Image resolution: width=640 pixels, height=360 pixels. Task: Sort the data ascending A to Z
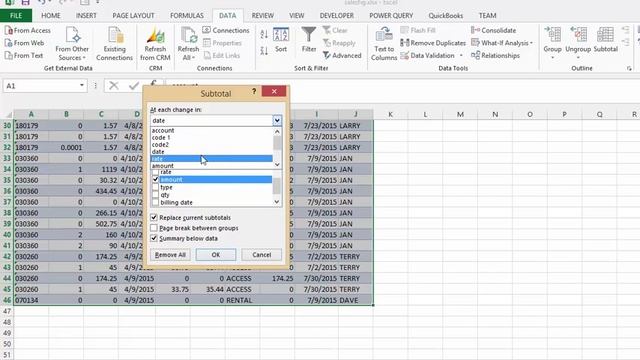click(x=264, y=35)
